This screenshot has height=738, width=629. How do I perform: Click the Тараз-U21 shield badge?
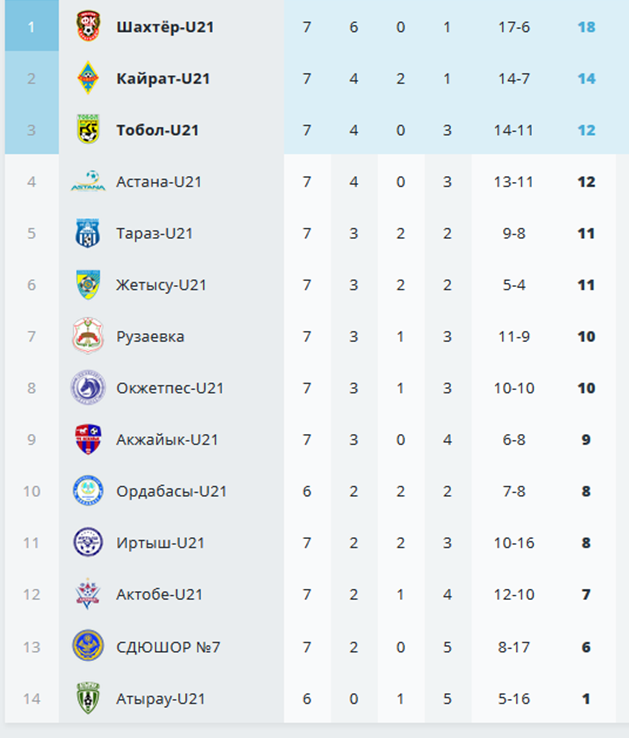(x=88, y=233)
